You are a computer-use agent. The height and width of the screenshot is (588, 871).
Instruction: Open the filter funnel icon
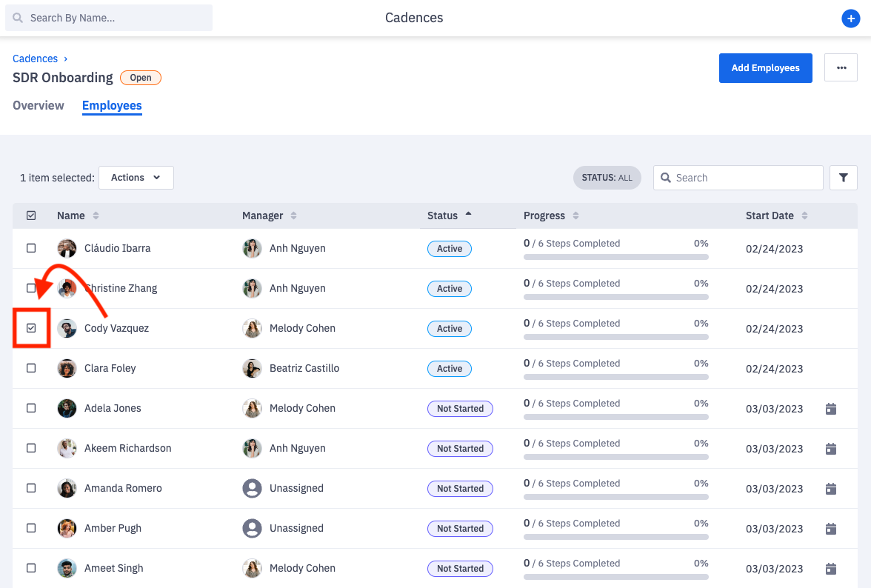click(x=844, y=178)
